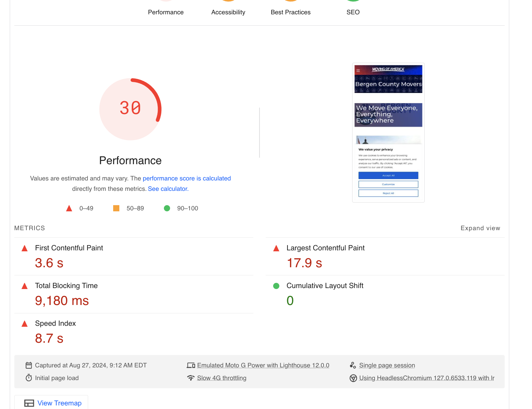
Task: Toggle Expand view for metrics
Action: coord(480,228)
